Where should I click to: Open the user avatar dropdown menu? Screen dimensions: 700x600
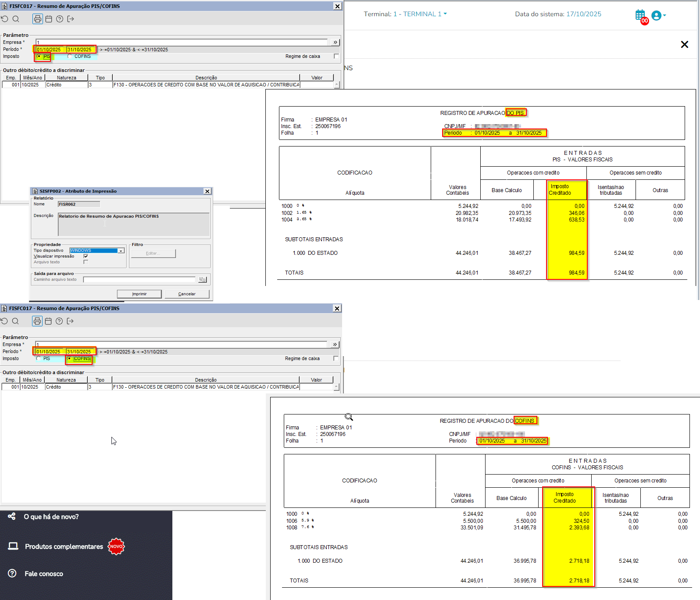click(659, 15)
